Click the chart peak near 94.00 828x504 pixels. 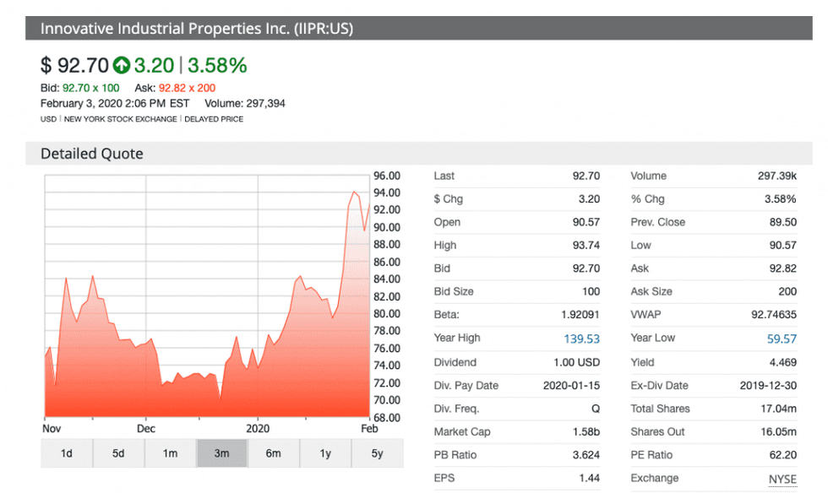point(354,192)
